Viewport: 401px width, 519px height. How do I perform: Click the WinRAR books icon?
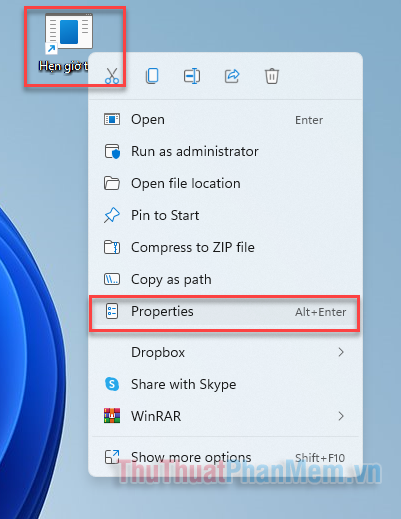pos(112,416)
